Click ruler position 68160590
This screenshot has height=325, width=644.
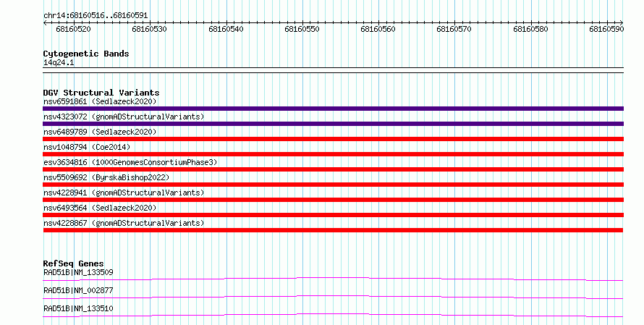(606, 29)
